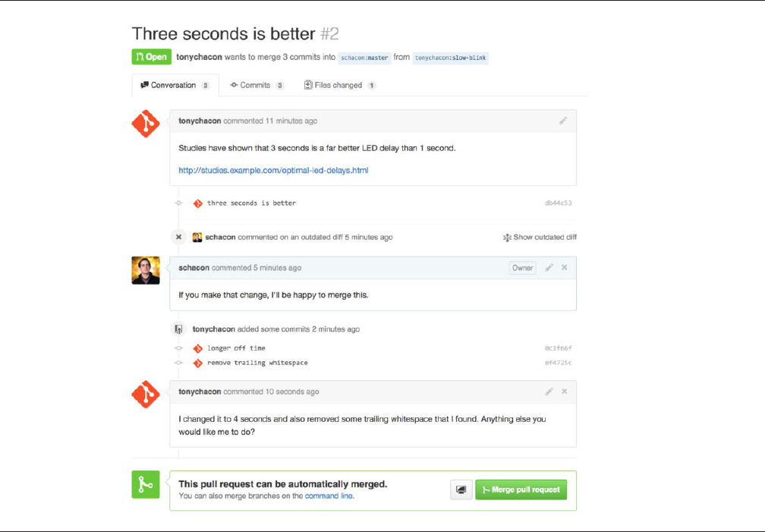Click the green merge status icon
Viewport: 765px width, 532px height.
pyautogui.click(x=146, y=484)
